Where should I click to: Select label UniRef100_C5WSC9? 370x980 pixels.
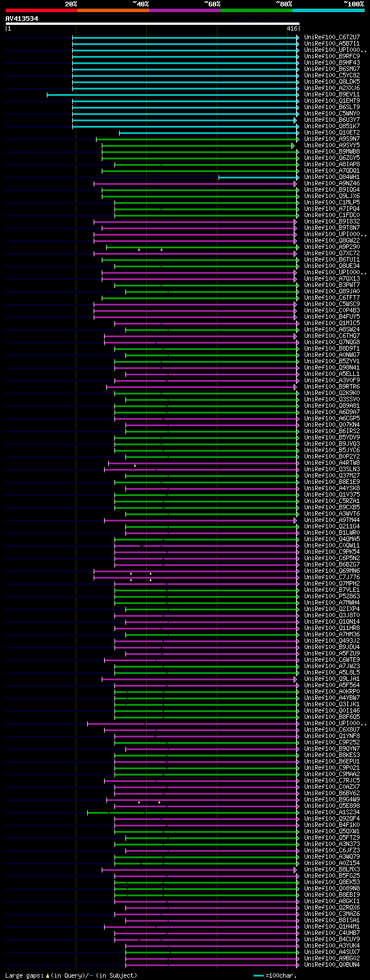pyautogui.click(x=332, y=304)
